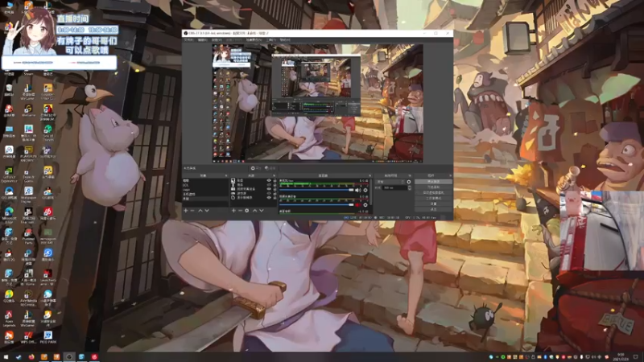Undock the Audio Mixer panel with its header icon
The image size is (644, 362).
tap(369, 175)
